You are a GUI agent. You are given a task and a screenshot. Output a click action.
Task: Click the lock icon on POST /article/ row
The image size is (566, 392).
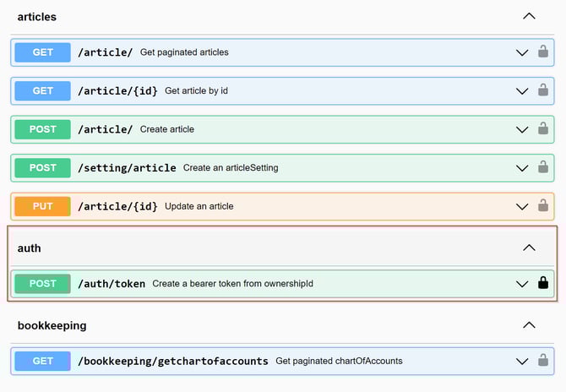pyautogui.click(x=543, y=129)
